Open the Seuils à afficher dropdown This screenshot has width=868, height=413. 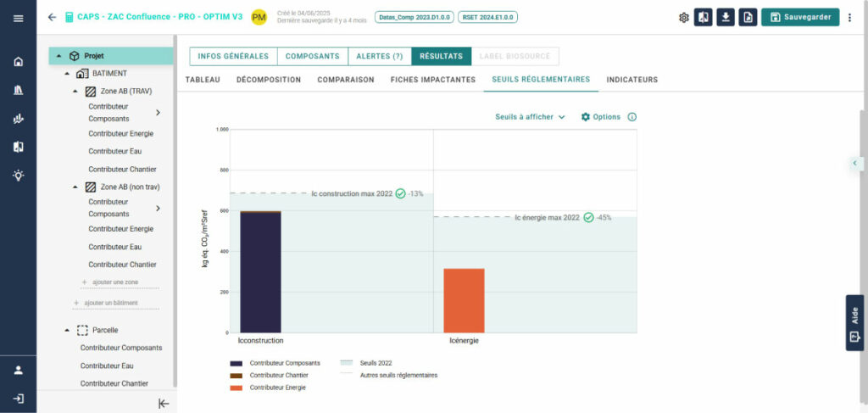[x=530, y=117]
